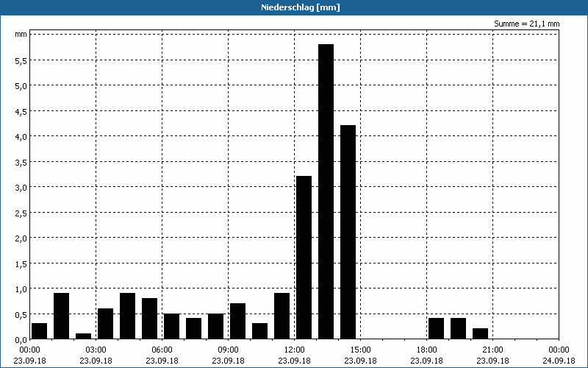Click the 3,0 y-axis label

21,187
